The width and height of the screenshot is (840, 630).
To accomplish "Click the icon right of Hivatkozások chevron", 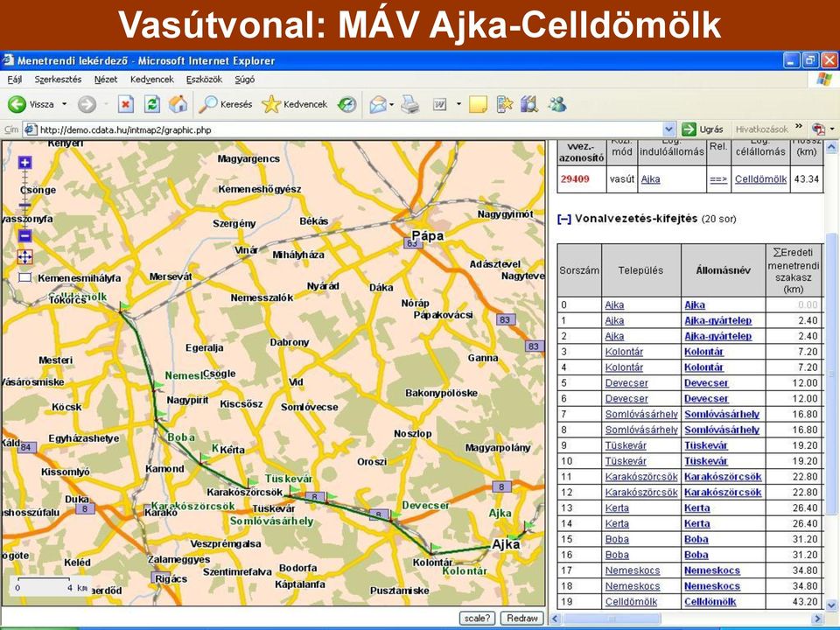I will tap(818, 129).
